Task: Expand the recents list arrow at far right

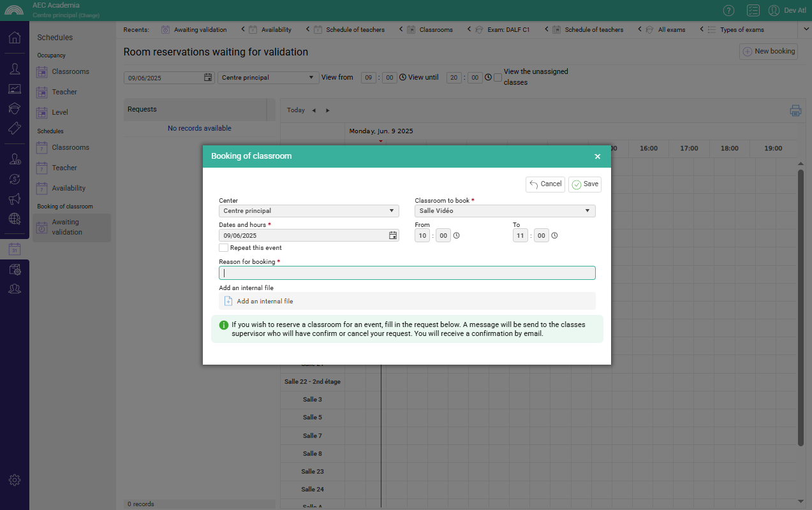Action: 805,29
